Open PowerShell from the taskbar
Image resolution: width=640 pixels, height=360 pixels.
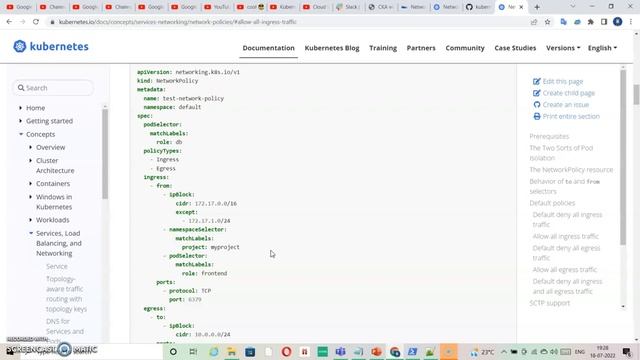[412, 351]
